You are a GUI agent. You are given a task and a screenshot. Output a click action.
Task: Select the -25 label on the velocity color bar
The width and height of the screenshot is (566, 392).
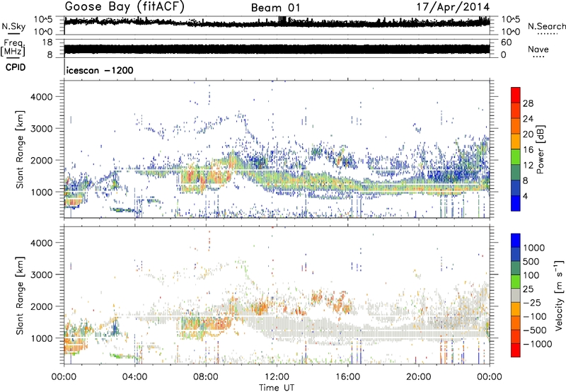click(532, 302)
